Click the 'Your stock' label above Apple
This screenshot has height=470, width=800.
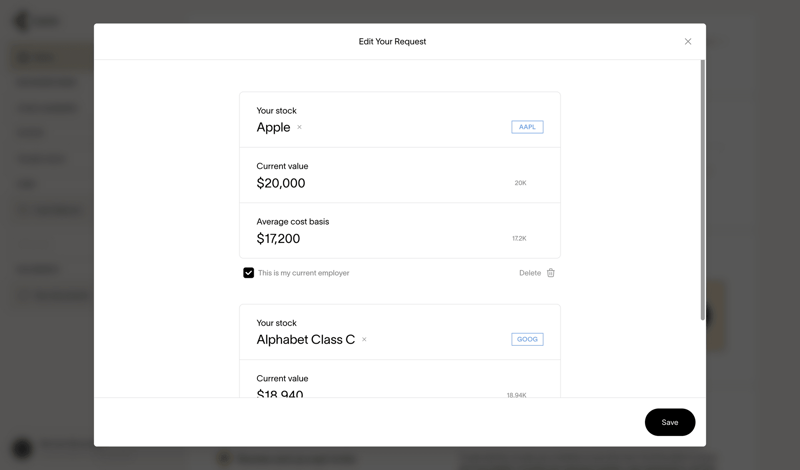[276, 111]
